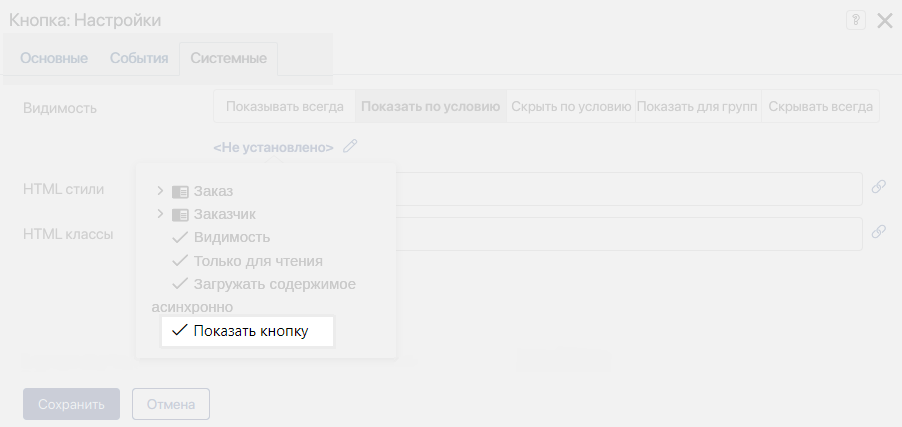Expand the Заказчик tree node
The height and width of the screenshot is (427, 902).
pyautogui.click(x=160, y=214)
